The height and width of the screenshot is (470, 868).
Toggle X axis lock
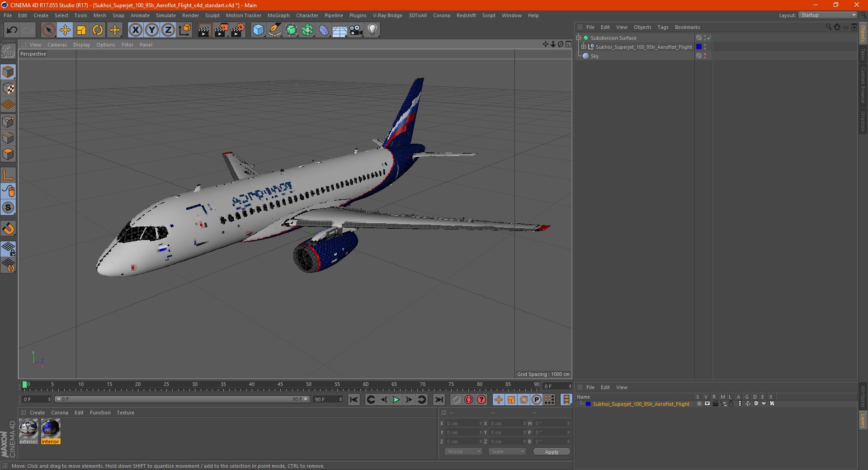click(135, 30)
